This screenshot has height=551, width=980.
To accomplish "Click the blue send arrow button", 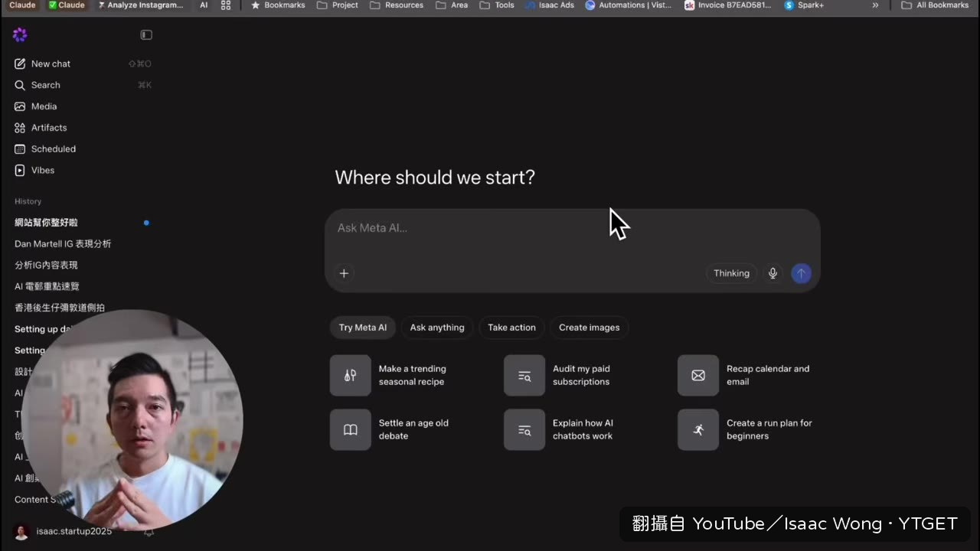I will 801,273.
